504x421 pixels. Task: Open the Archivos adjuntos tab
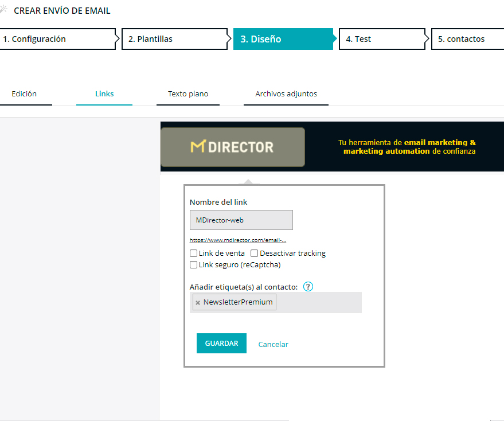[x=286, y=94]
